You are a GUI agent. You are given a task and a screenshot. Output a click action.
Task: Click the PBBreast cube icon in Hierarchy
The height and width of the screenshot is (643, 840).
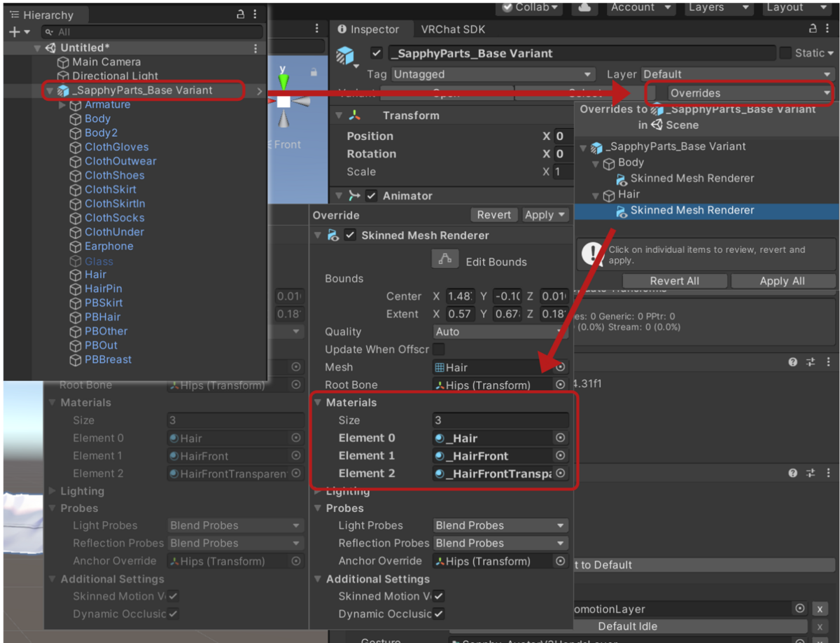pos(76,360)
